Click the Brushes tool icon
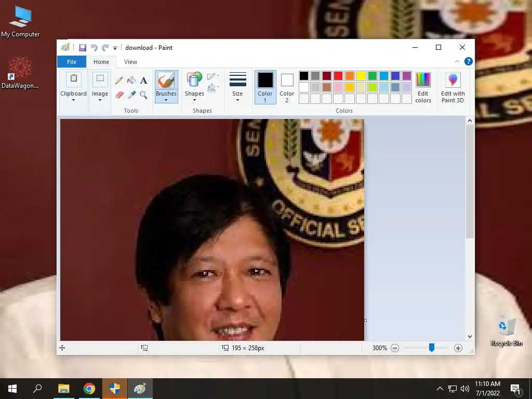Screen dimensions: 532x399 [x=166, y=80]
